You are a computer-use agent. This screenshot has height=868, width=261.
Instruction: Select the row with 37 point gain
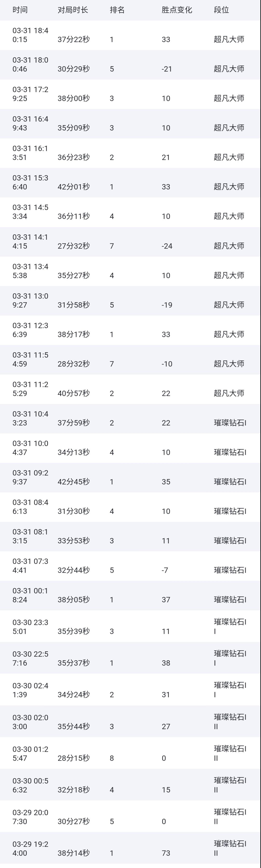131,596
